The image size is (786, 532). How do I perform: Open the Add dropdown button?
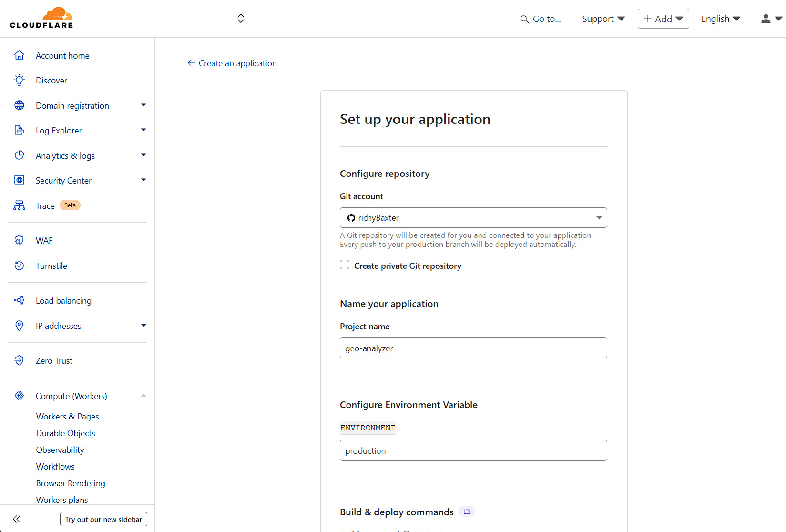[x=663, y=19]
